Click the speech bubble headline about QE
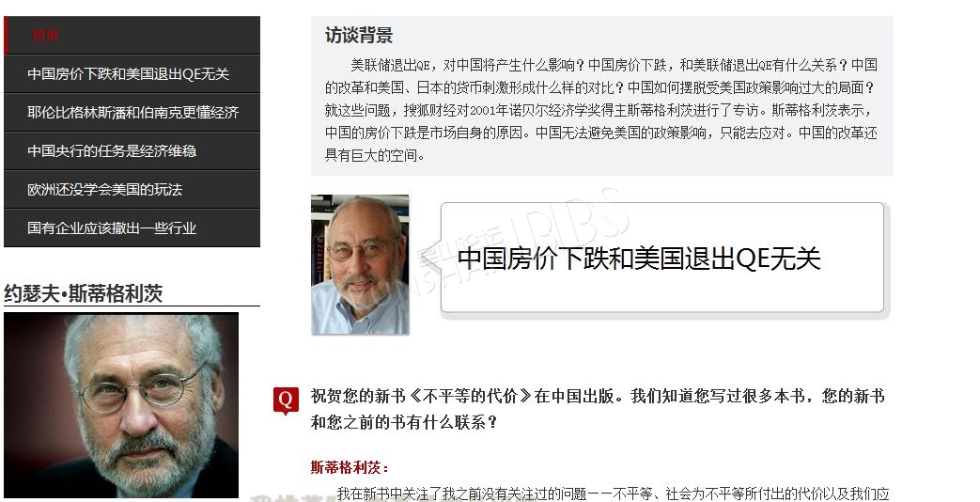The height and width of the screenshot is (502, 980). click(639, 259)
